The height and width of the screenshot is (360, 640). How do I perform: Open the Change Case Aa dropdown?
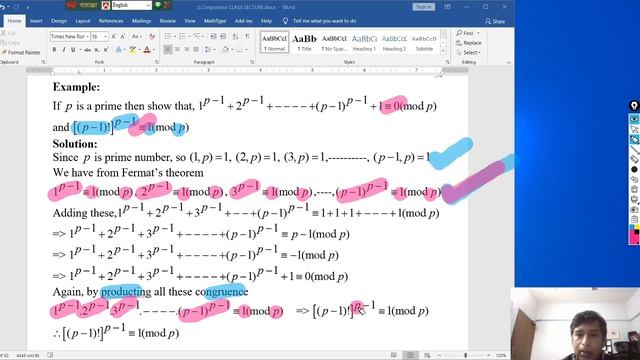pyautogui.click(x=137, y=36)
